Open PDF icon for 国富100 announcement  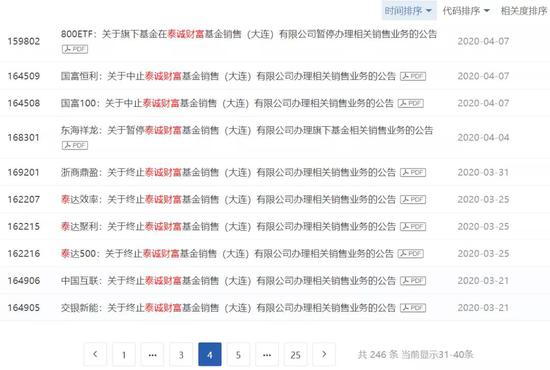411,103
